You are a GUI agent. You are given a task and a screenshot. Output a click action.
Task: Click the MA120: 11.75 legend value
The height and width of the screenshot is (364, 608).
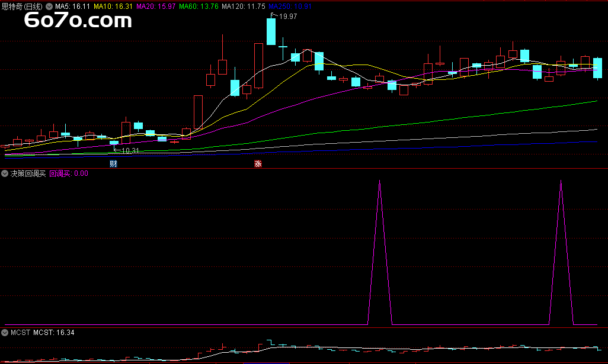coord(244,7)
